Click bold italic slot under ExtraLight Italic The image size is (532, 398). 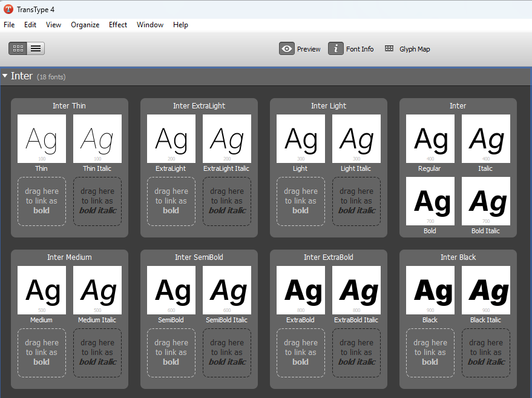tap(227, 201)
